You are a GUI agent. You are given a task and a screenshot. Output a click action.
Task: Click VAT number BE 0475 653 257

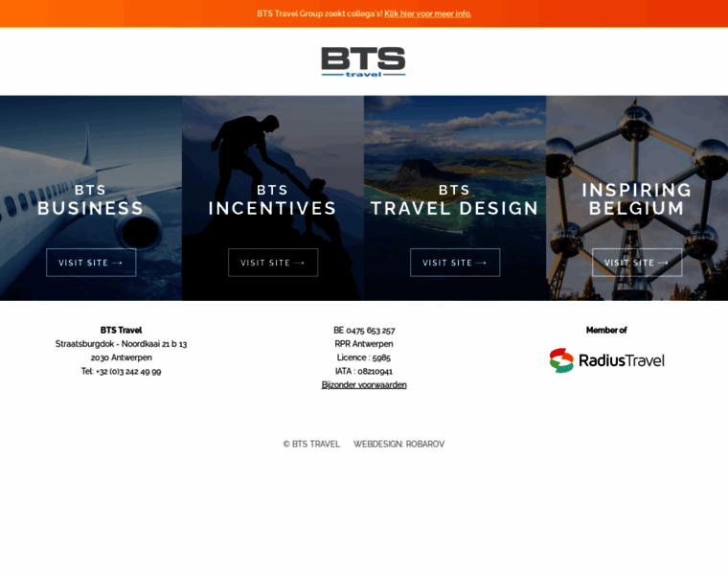point(364,331)
